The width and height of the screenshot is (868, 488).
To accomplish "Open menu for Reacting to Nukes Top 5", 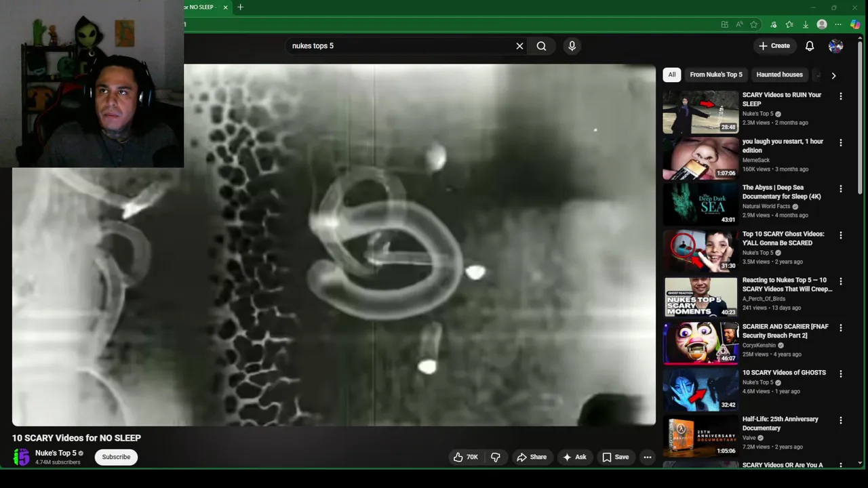I will click(x=841, y=281).
